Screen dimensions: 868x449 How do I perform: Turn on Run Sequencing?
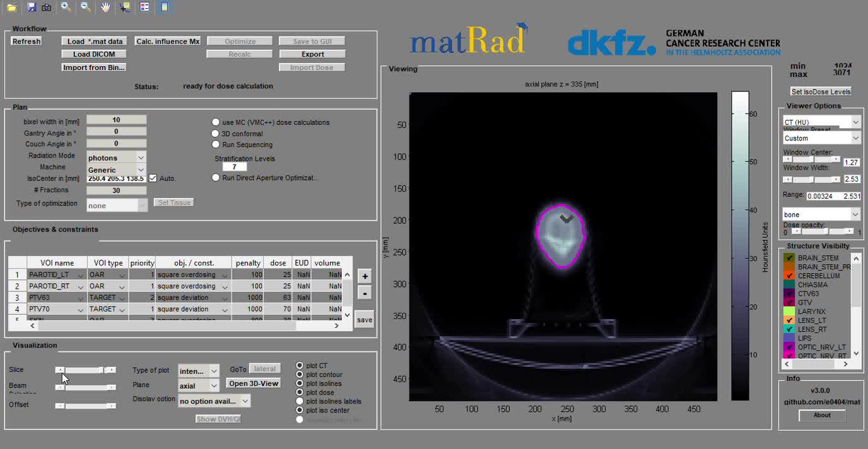pyautogui.click(x=216, y=144)
